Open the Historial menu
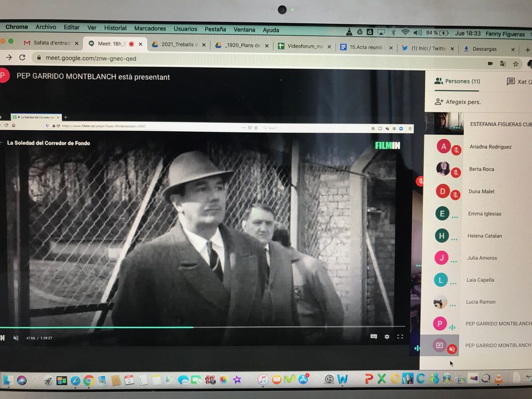The image size is (532, 399). coord(115,28)
